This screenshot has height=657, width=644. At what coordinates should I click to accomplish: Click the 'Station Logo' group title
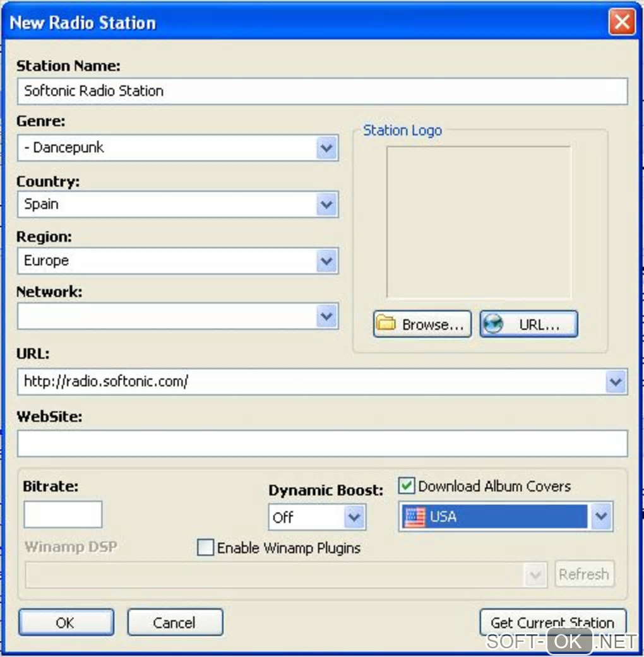pyautogui.click(x=403, y=130)
